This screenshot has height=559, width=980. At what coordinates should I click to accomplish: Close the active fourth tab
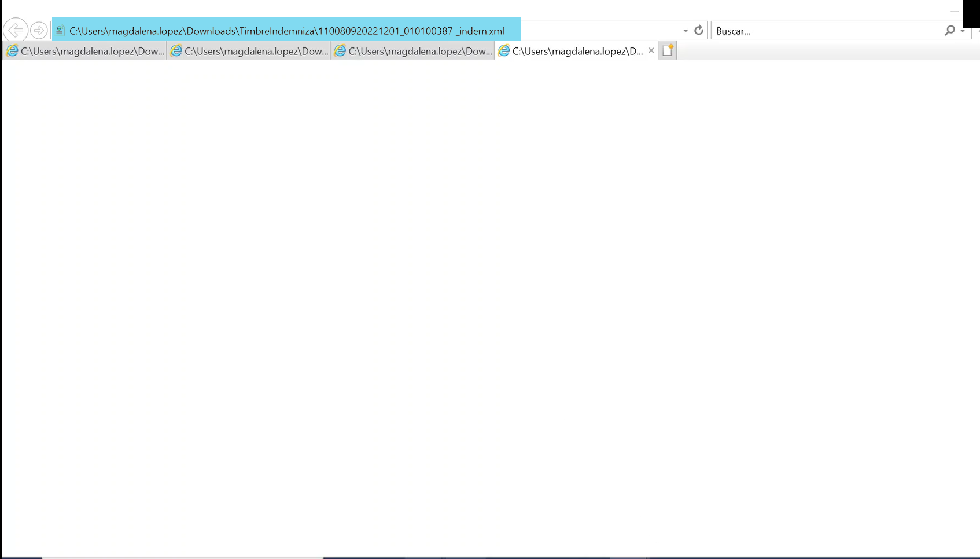651,50
